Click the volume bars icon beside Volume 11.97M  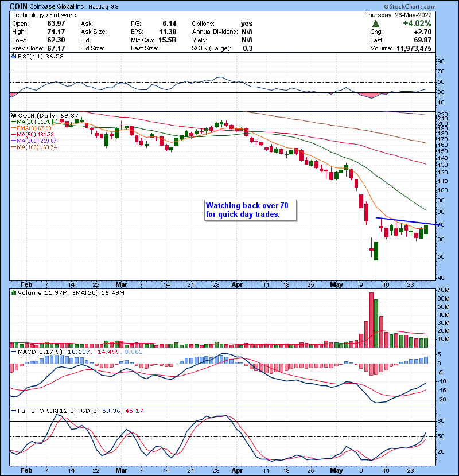point(13,292)
